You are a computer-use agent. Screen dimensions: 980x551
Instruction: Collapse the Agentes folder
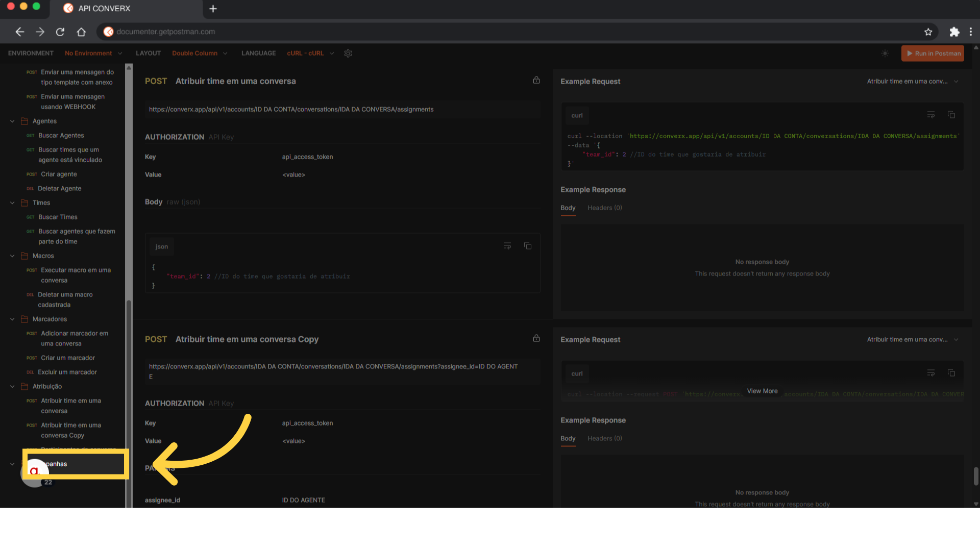coord(12,121)
